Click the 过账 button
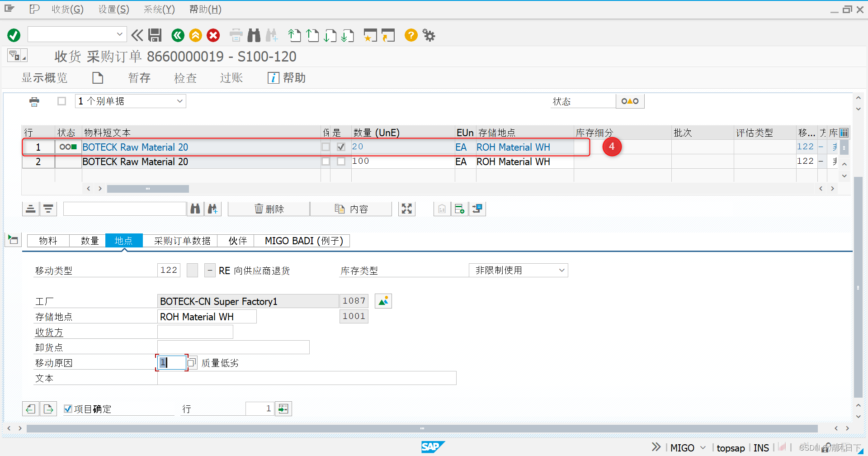 click(x=231, y=78)
